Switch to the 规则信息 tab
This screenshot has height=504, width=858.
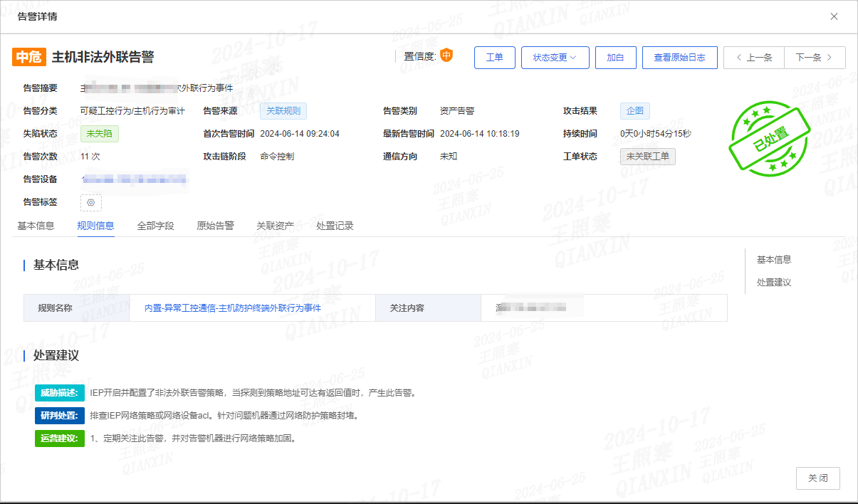coord(95,226)
